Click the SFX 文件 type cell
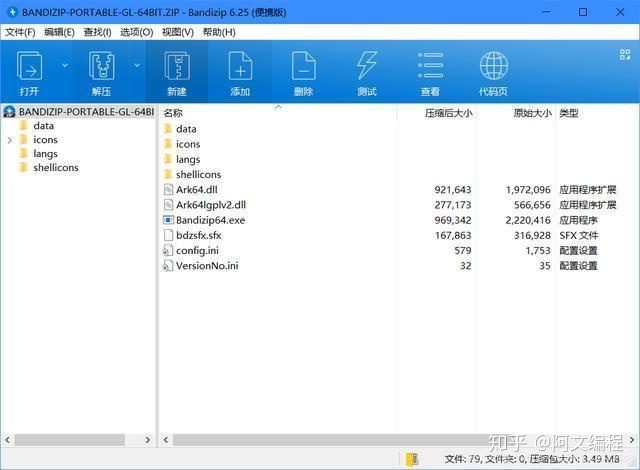The image size is (640, 470). pos(578,235)
